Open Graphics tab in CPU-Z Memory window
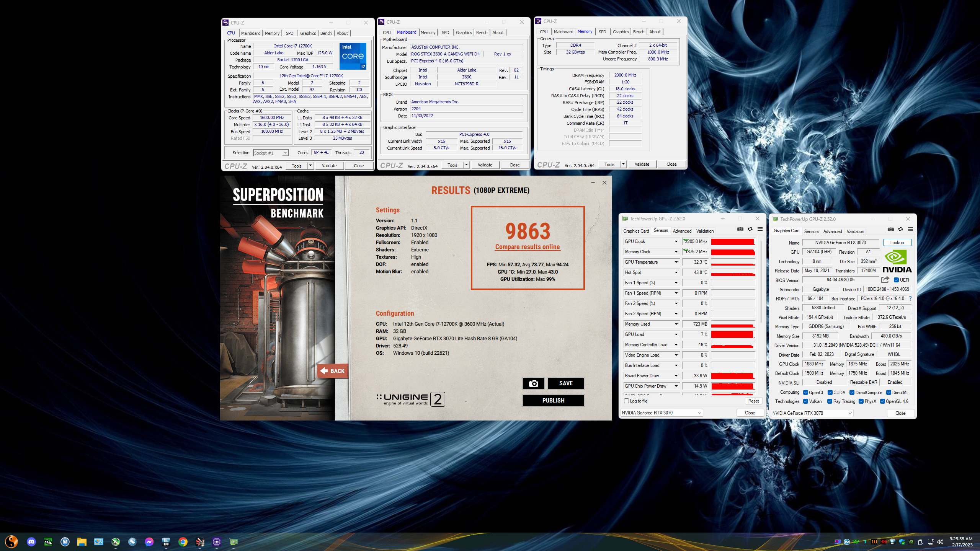Image resolution: width=980 pixels, height=551 pixels. [x=621, y=32]
